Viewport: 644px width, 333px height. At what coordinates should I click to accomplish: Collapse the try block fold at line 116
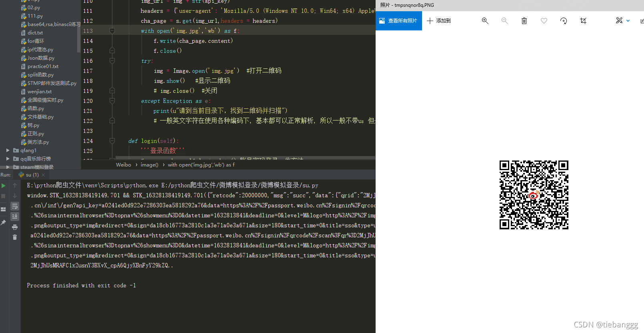112,61
